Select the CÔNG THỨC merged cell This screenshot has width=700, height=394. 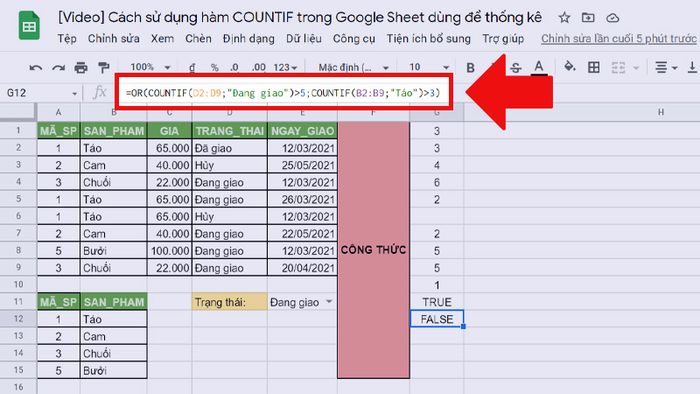tap(373, 250)
